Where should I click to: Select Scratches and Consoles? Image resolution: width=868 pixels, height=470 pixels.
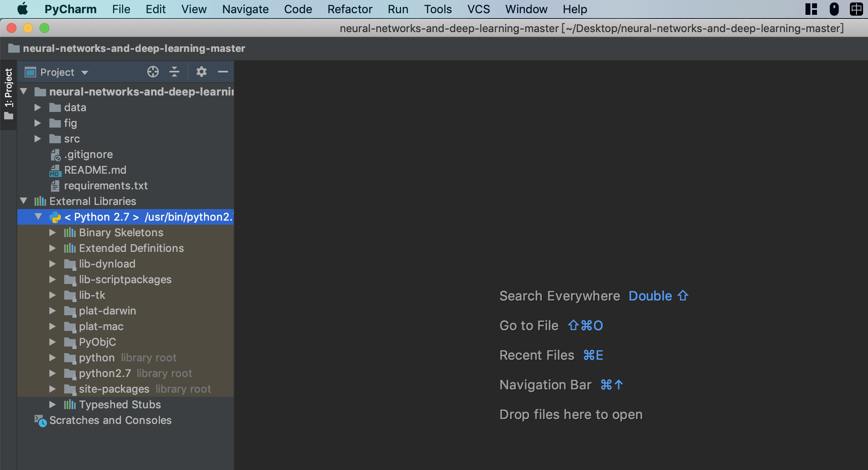110,421
